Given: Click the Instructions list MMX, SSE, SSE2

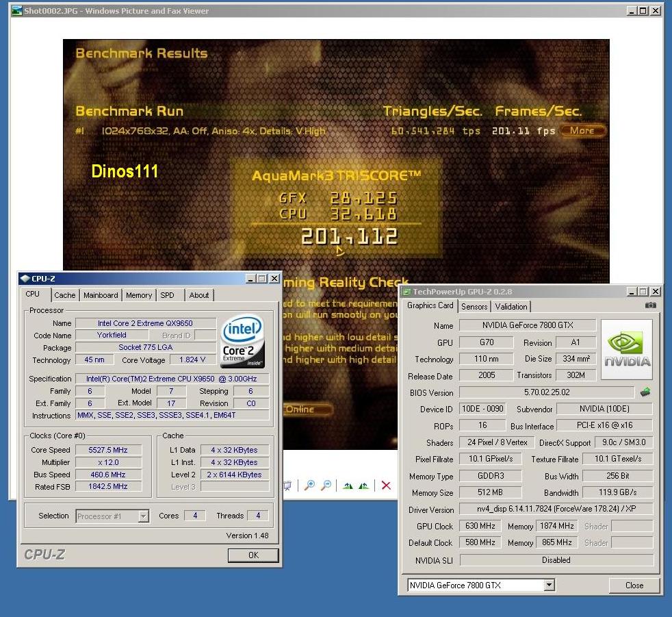Looking at the screenshot, I should tap(172, 415).
